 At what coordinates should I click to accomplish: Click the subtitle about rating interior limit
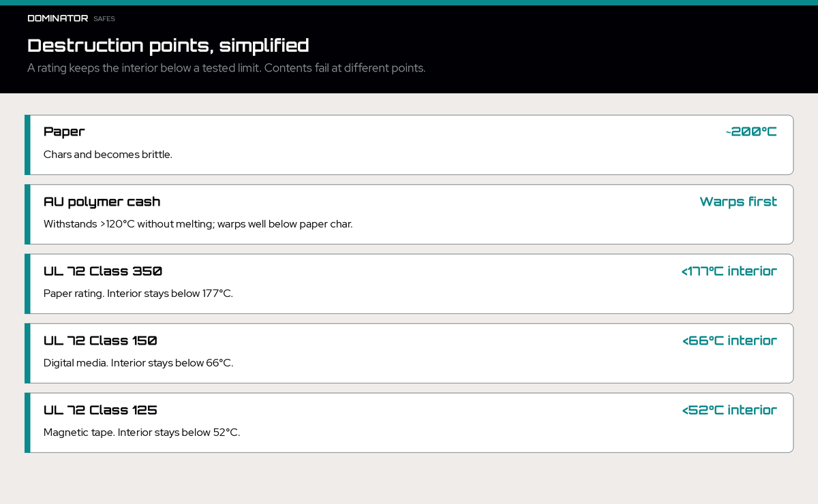tap(226, 68)
